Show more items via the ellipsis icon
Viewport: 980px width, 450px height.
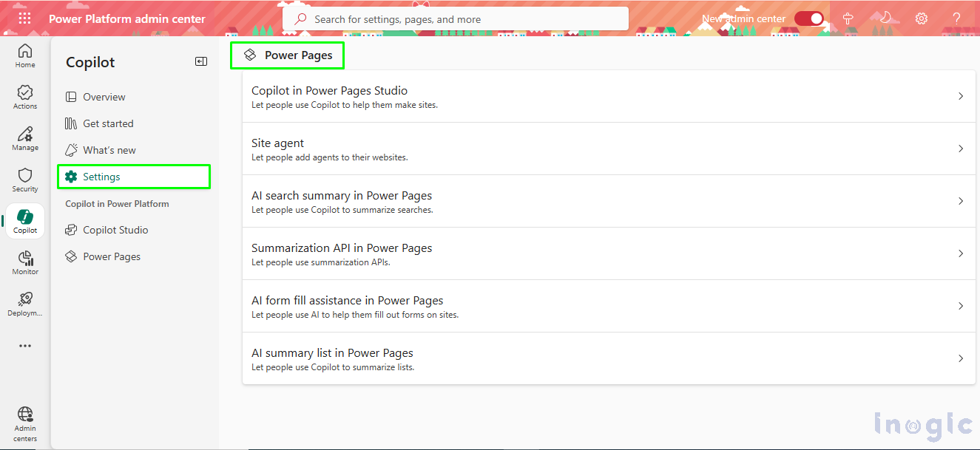[25, 345]
